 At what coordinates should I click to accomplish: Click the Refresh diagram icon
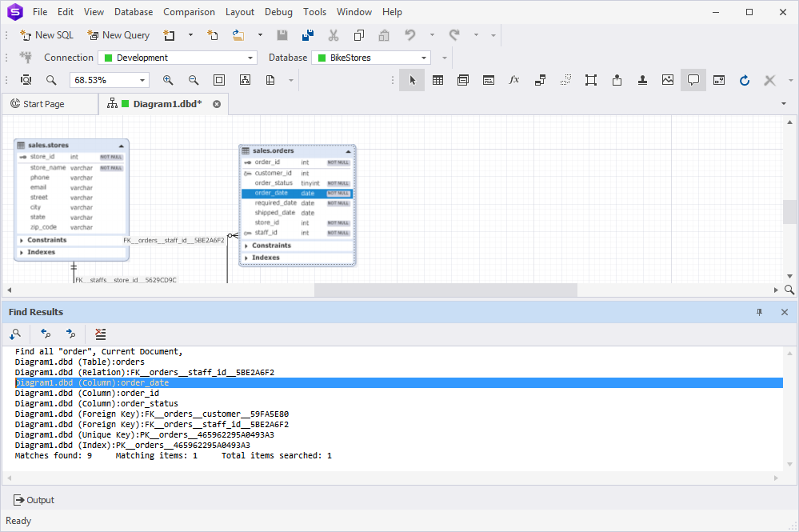click(745, 80)
